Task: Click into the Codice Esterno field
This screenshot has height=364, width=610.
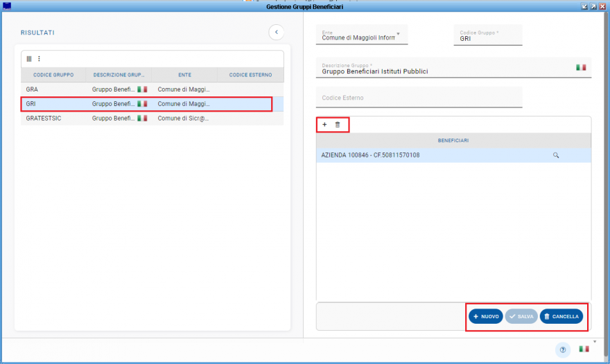Action: point(419,98)
